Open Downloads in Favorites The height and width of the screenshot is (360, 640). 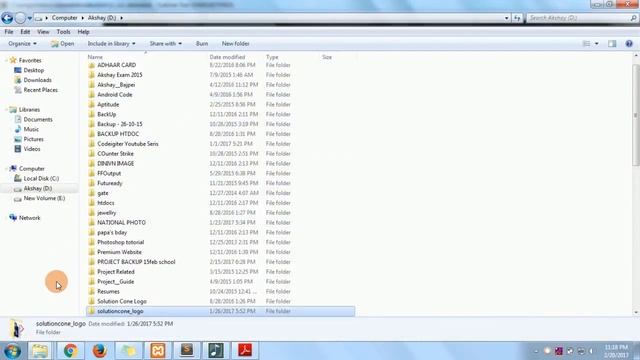point(37,80)
